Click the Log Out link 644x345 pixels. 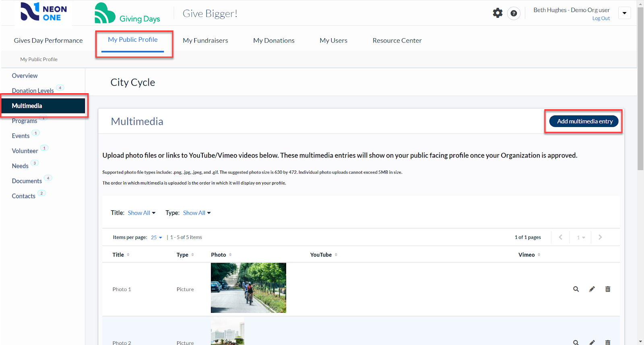[601, 18]
